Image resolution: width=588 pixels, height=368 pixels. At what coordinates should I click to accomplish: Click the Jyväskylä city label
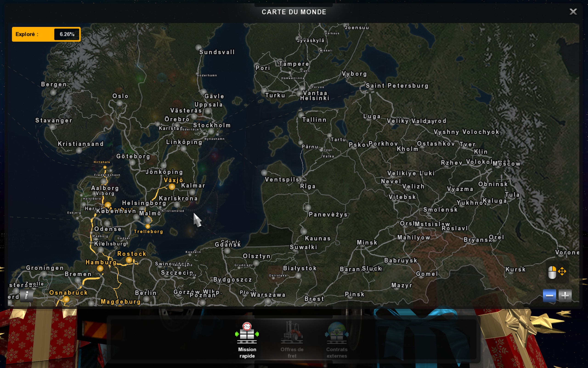[x=311, y=40]
